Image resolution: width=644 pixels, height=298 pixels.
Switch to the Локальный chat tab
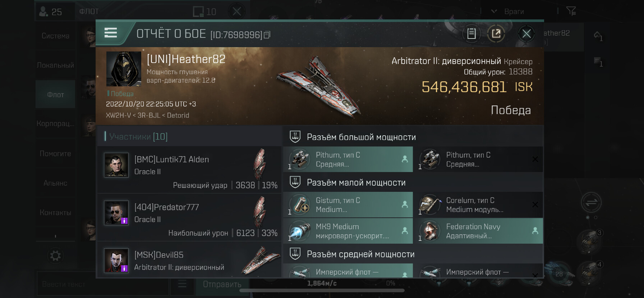[55, 65]
